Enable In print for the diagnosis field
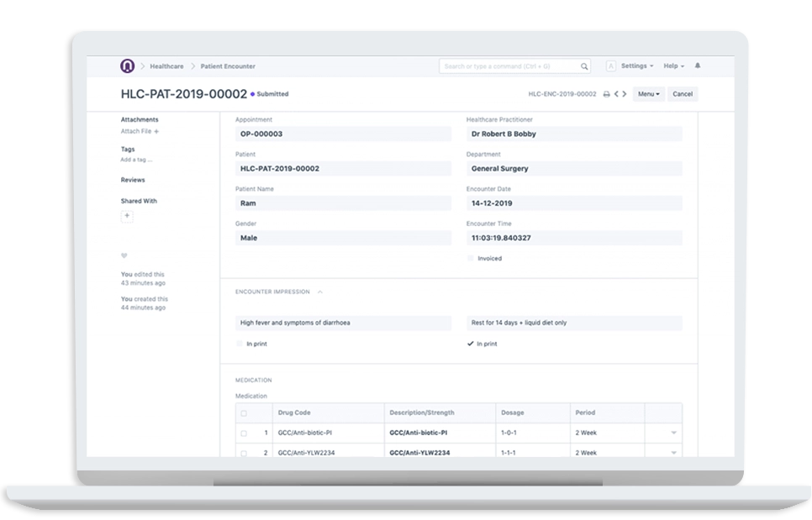812x520 pixels. pyautogui.click(x=239, y=344)
